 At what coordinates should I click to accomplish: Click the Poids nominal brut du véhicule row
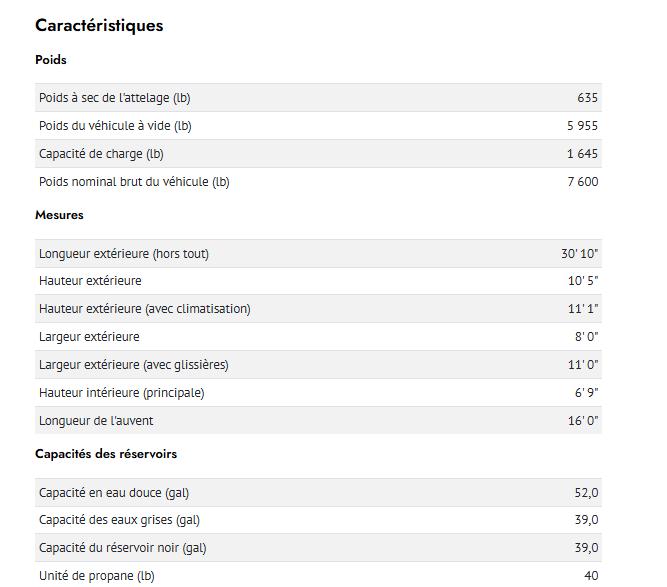pyautogui.click(x=318, y=182)
